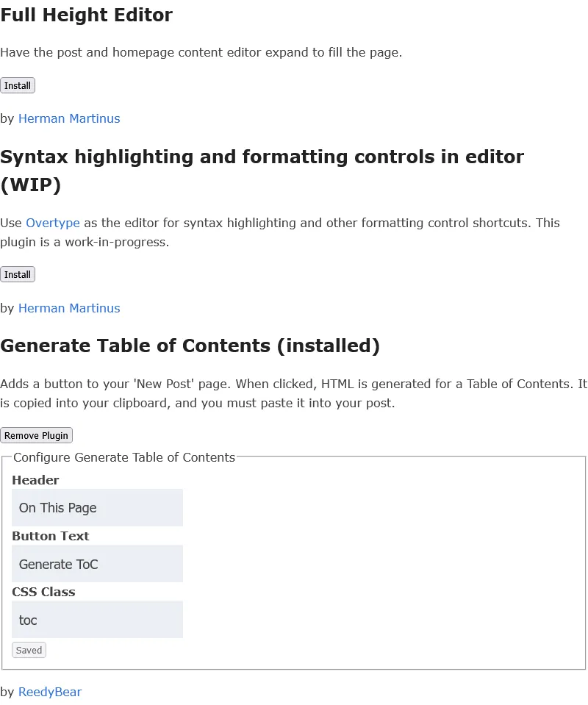Click the 'Generate Table of Contents' heading
This screenshot has width=588, height=705.
[190, 346]
